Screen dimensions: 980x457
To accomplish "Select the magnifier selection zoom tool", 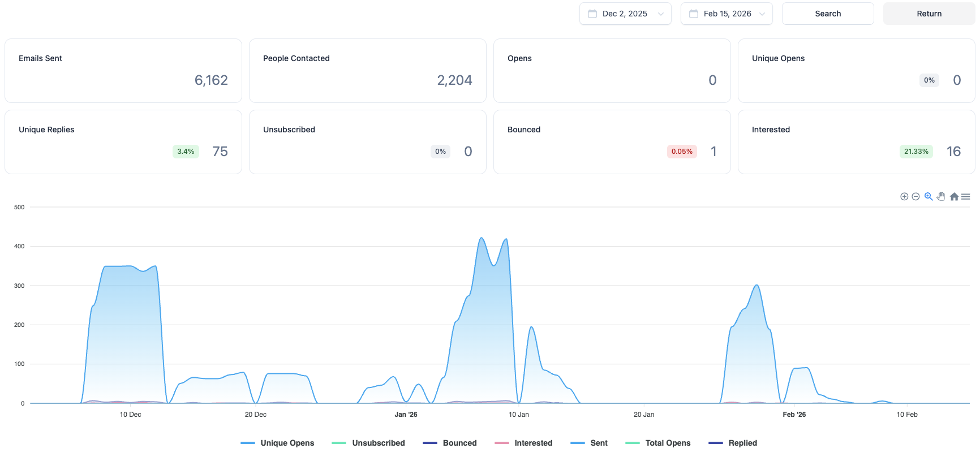I will coord(929,197).
